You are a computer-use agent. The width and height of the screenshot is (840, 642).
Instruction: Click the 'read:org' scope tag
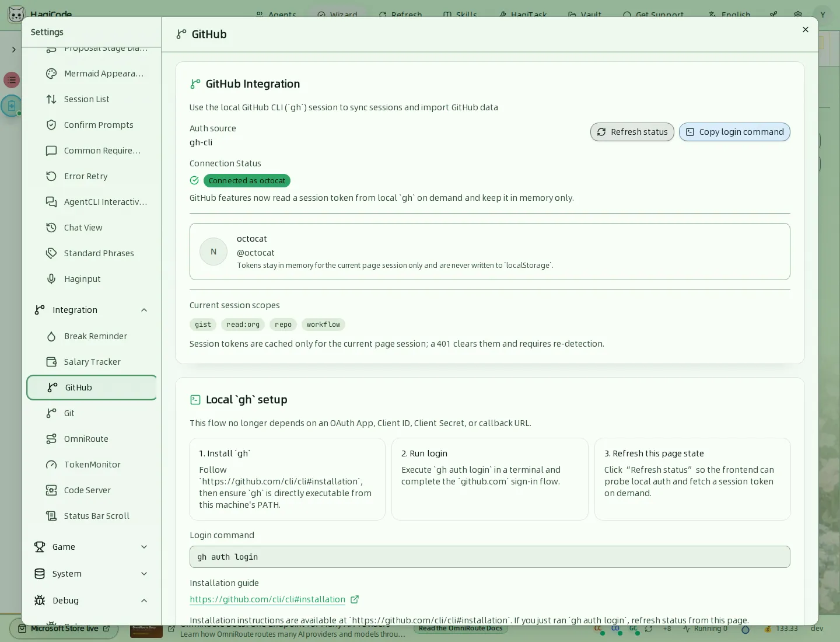point(243,325)
